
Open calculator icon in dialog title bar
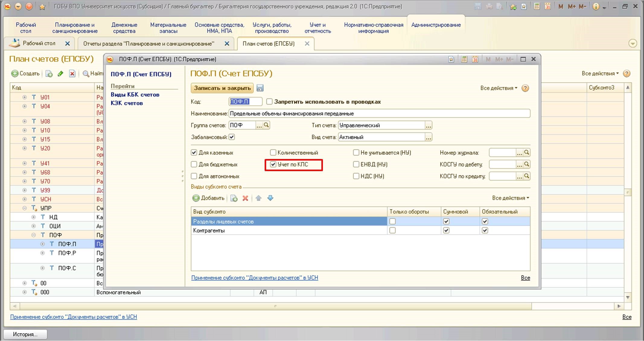click(x=464, y=59)
